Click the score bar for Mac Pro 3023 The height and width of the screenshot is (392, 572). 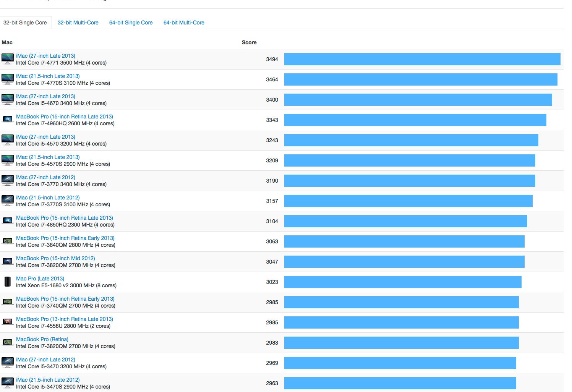pos(403,282)
